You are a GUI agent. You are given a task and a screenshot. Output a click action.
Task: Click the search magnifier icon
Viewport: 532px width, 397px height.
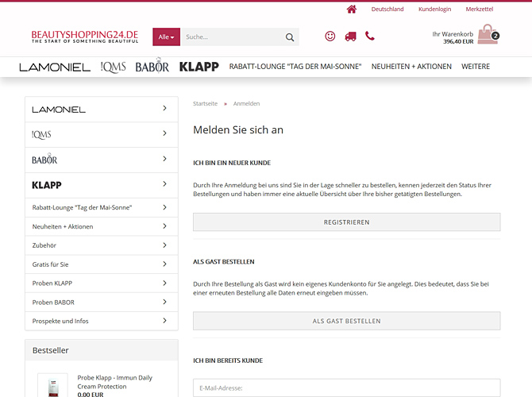pos(290,37)
